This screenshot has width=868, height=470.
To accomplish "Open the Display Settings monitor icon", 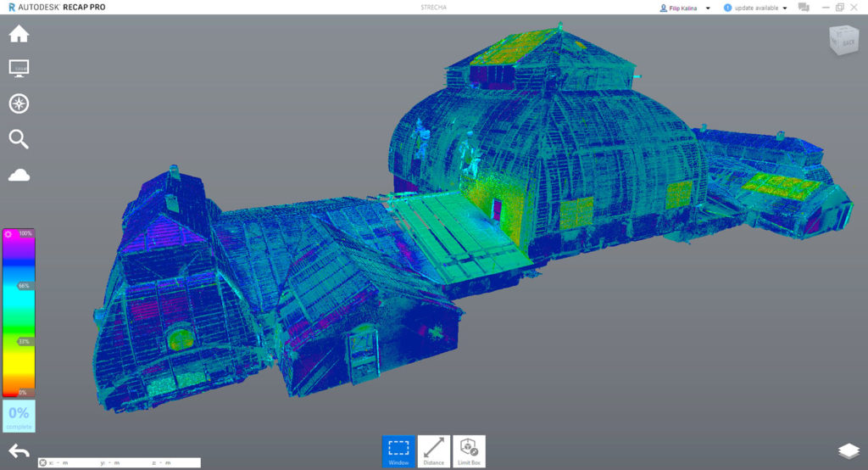I will point(19,68).
